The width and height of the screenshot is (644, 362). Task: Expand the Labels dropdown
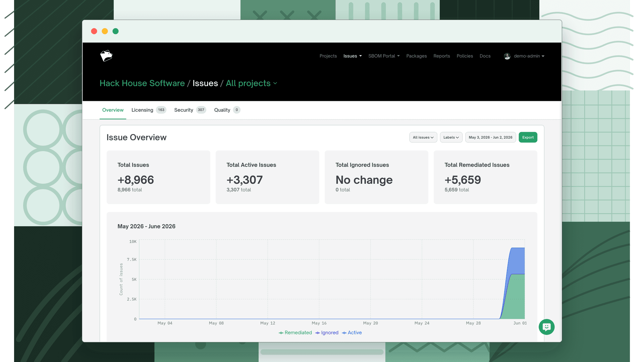[451, 137]
